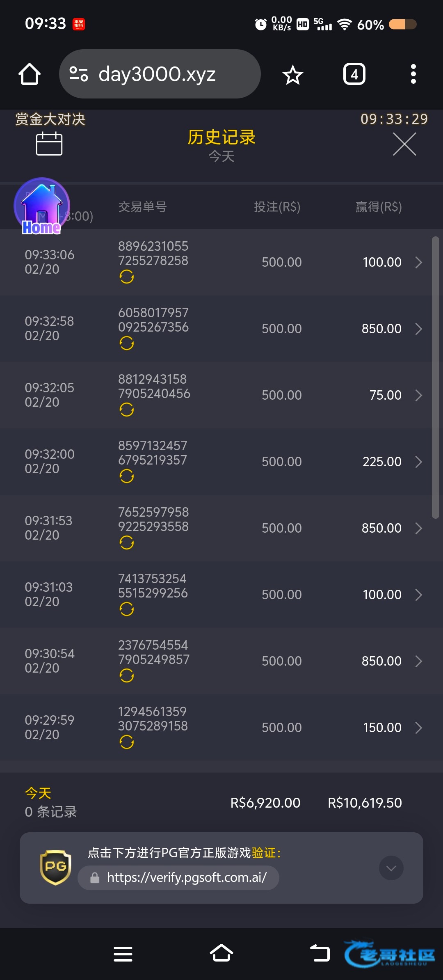Tap replay icon for the 09:32:05 record
Image resolution: width=443 pixels, height=980 pixels.
127,410
